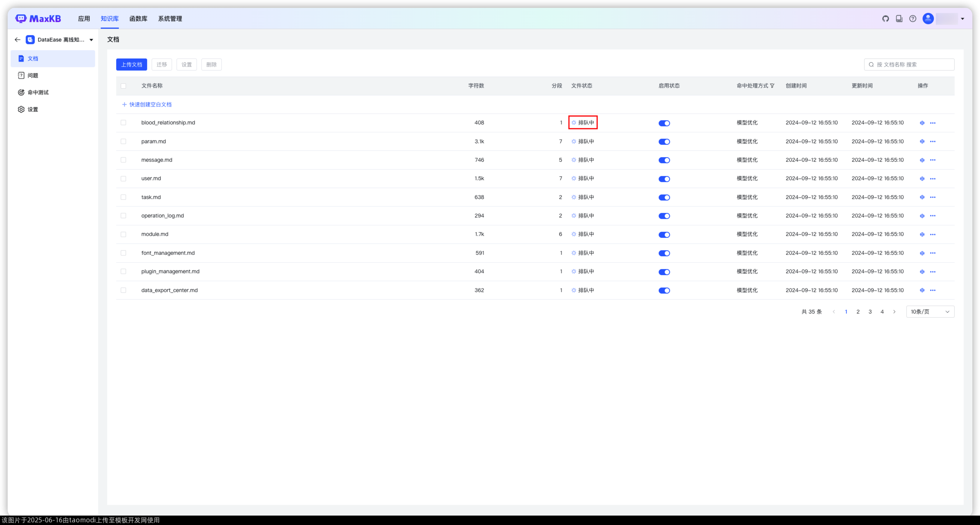
Task: Turn off module.md enable switch
Action: point(664,234)
